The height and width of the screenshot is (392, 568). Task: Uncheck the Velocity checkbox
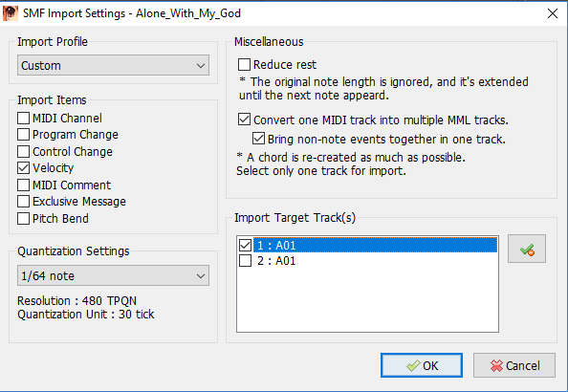coord(24,167)
